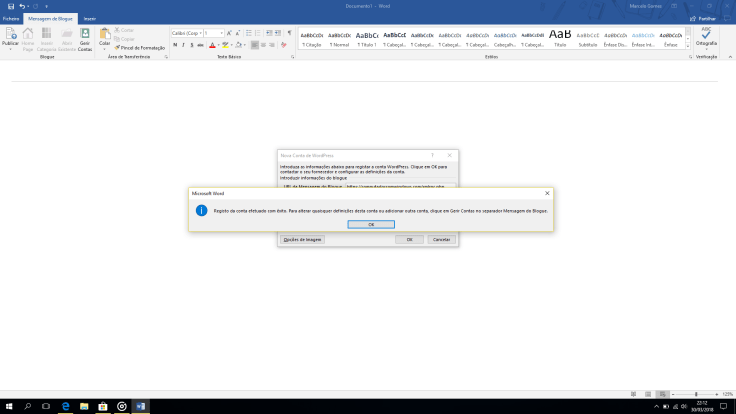The height and width of the screenshot is (414, 736).
Task: Adjust the zoom slider in the status bar
Action: point(696,395)
